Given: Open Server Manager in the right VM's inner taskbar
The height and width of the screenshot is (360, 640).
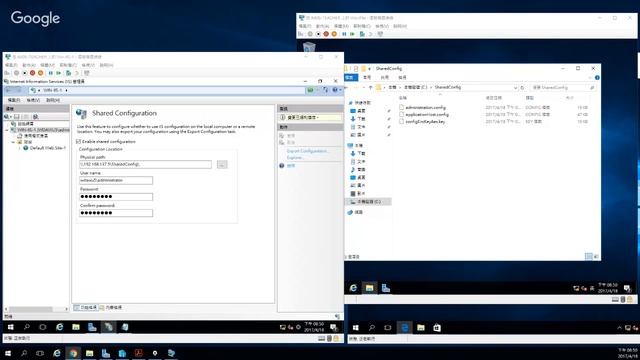Looking at the screenshot, I should [x=386, y=288].
